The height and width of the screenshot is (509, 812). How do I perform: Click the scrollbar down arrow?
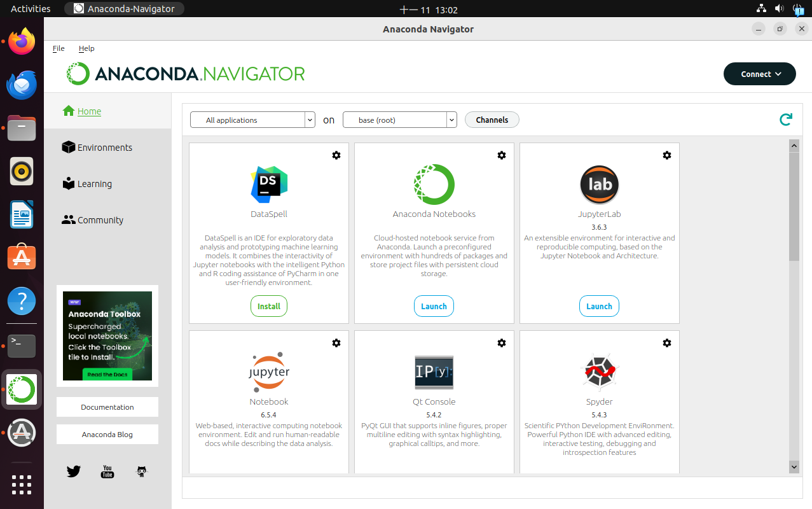794,467
